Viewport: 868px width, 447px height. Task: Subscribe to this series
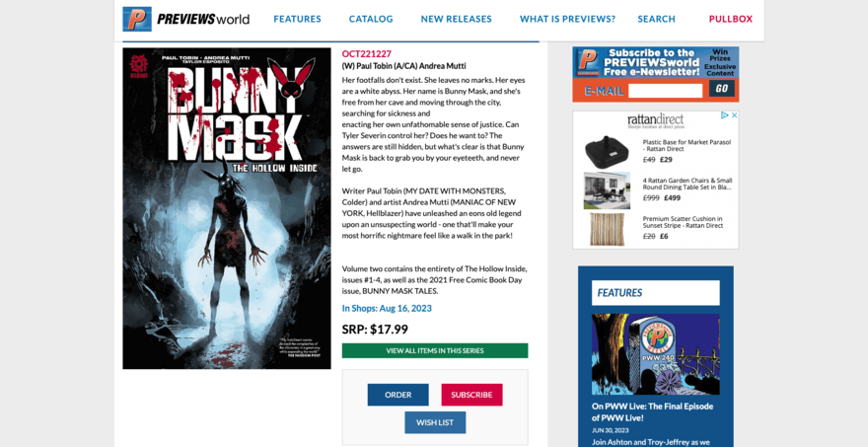click(471, 395)
